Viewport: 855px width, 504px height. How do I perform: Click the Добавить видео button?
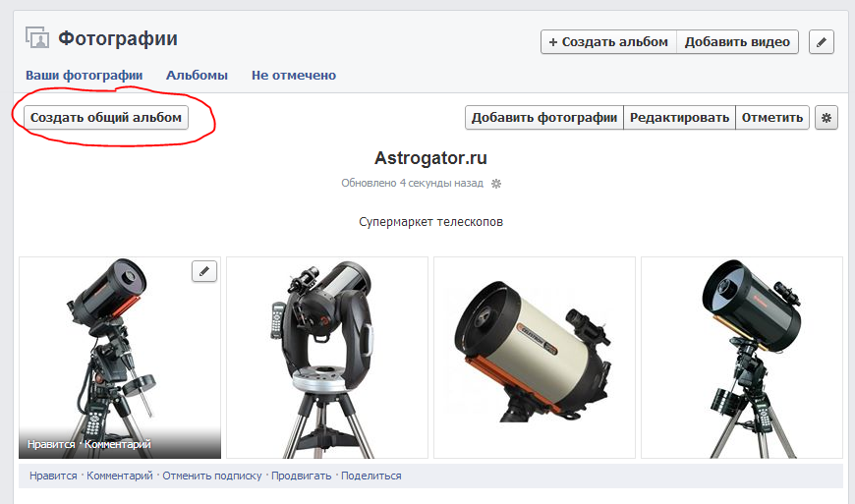(x=737, y=42)
